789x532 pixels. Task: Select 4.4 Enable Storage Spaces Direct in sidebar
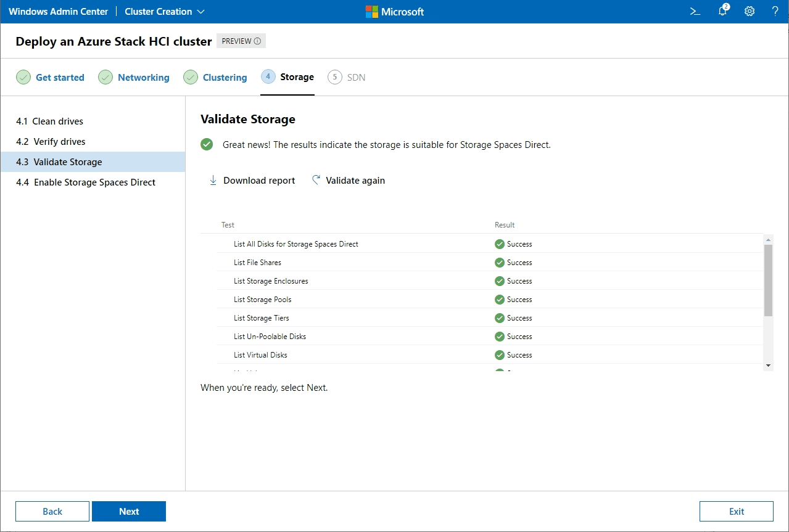coord(86,182)
